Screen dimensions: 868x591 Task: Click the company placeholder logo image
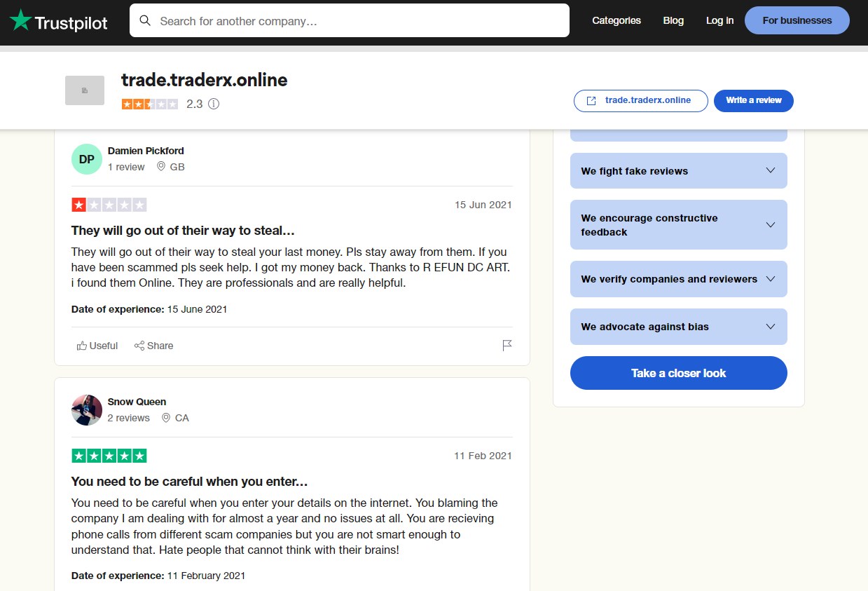[84, 90]
